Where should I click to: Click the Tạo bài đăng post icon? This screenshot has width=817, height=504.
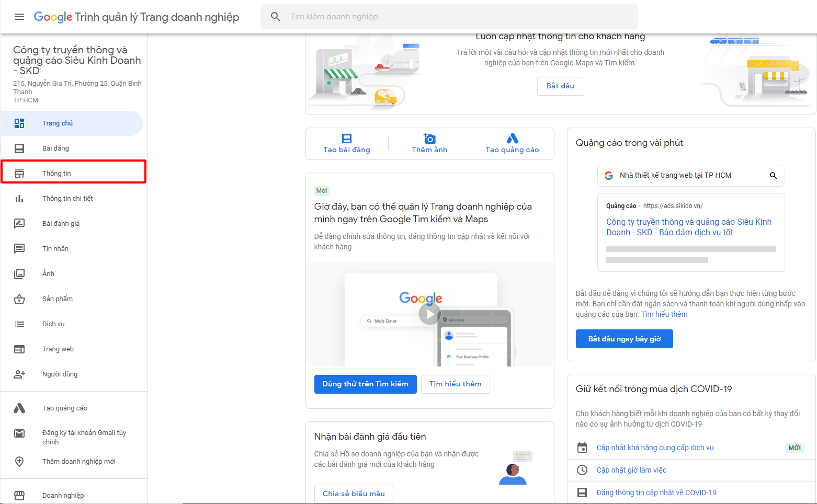point(347,139)
